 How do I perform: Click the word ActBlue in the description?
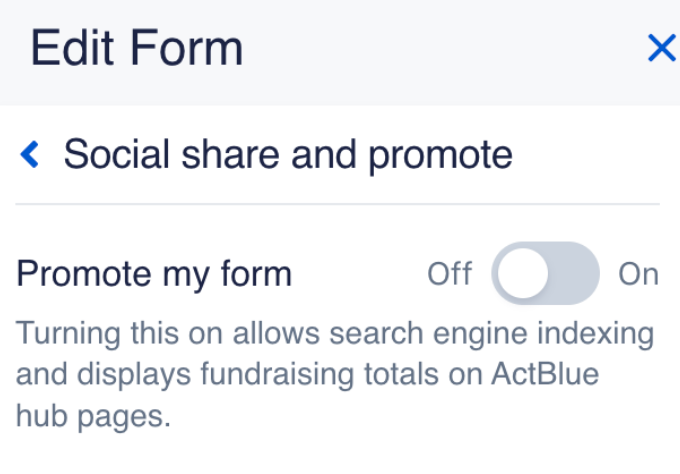click(546, 375)
